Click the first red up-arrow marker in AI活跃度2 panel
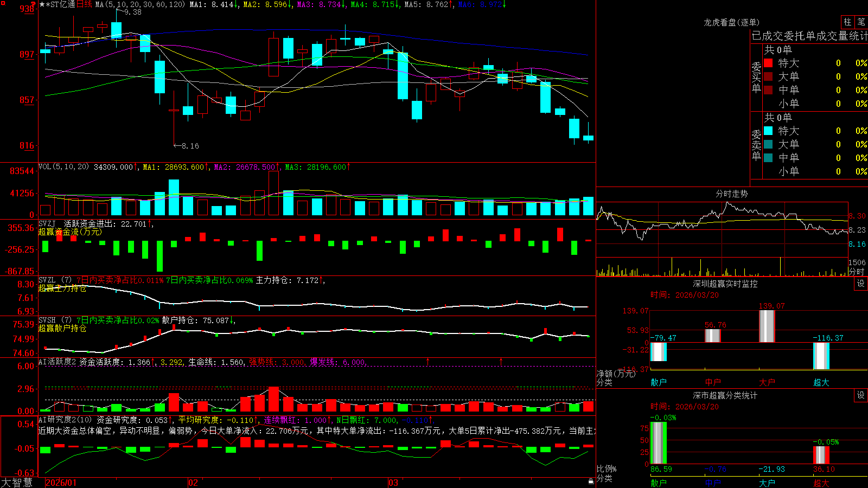 [x=428, y=361]
